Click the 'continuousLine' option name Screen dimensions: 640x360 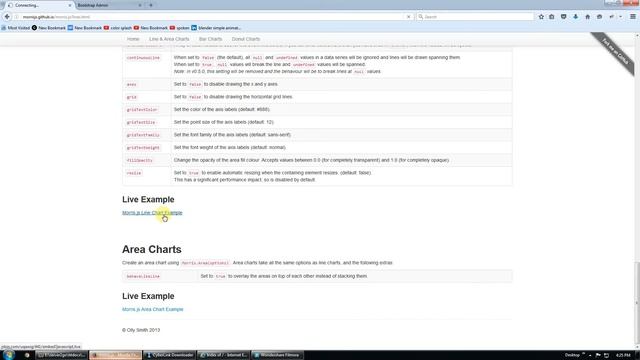tap(143, 58)
